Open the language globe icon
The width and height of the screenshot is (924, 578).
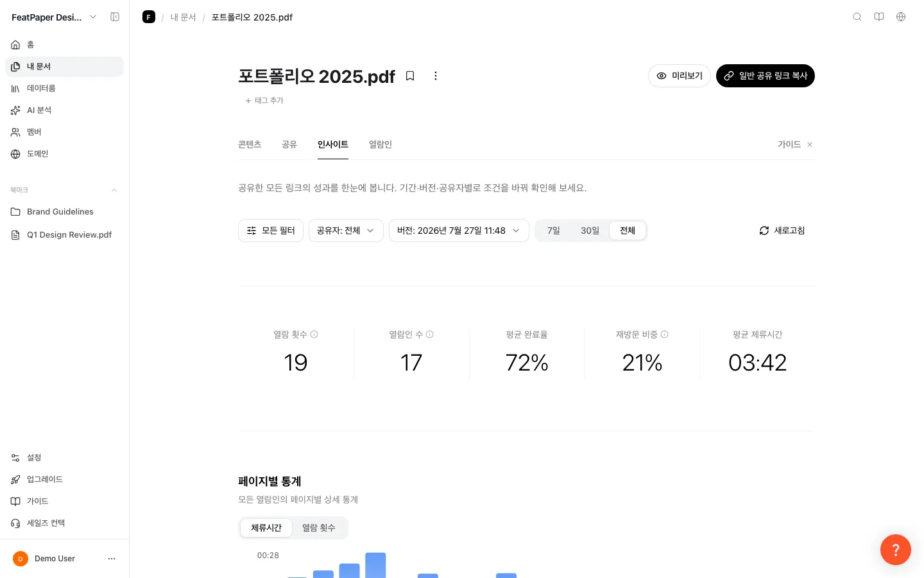901,17
